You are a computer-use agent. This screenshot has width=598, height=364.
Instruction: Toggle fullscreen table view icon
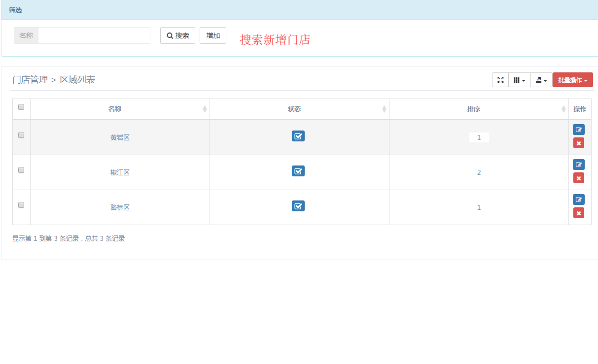[500, 80]
